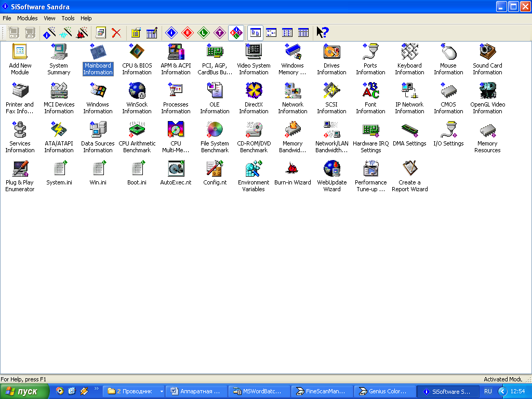Select the System.ini module

click(59, 173)
